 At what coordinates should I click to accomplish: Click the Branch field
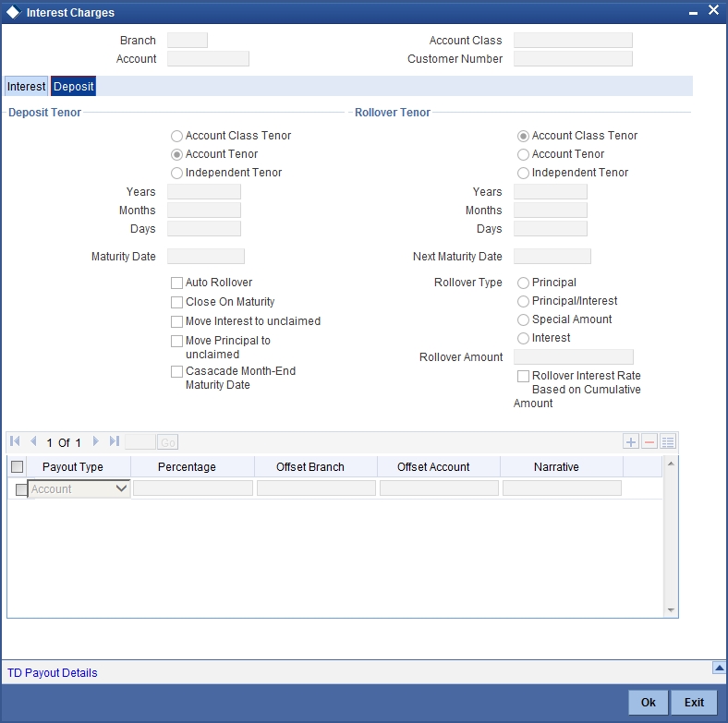click(x=188, y=41)
